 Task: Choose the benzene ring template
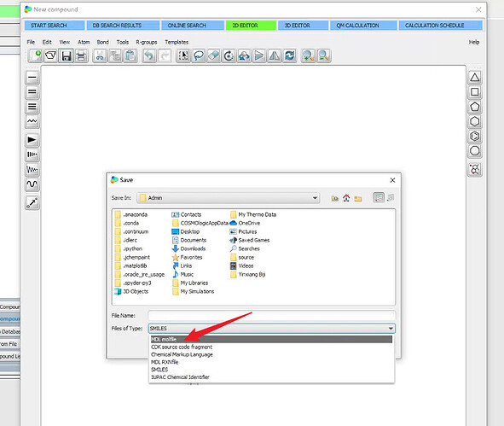(x=475, y=136)
